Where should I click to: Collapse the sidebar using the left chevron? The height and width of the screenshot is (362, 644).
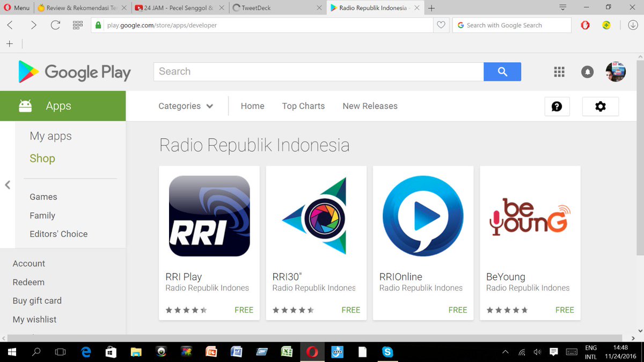tap(8, 184)
